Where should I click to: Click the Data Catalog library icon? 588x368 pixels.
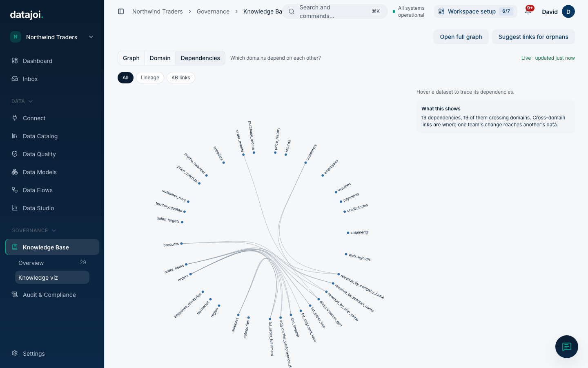coord(15,136)
